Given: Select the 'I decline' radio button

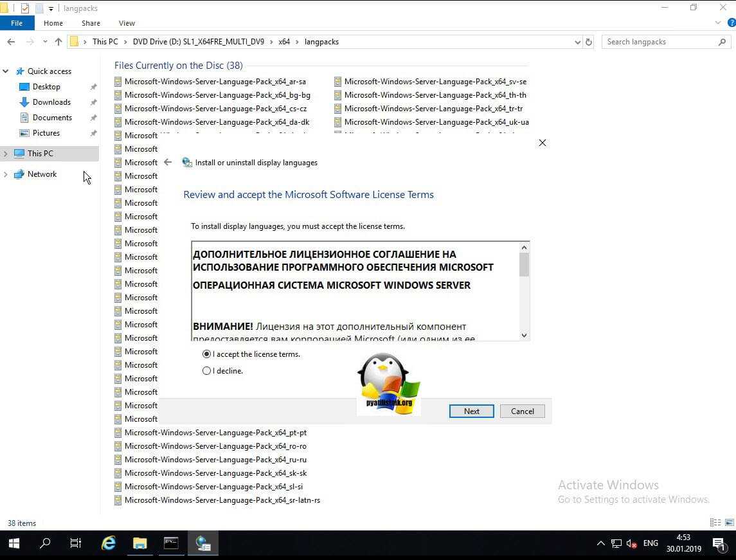Looking at the screenshot, I should pyautogui.click(x=206, y=371).
